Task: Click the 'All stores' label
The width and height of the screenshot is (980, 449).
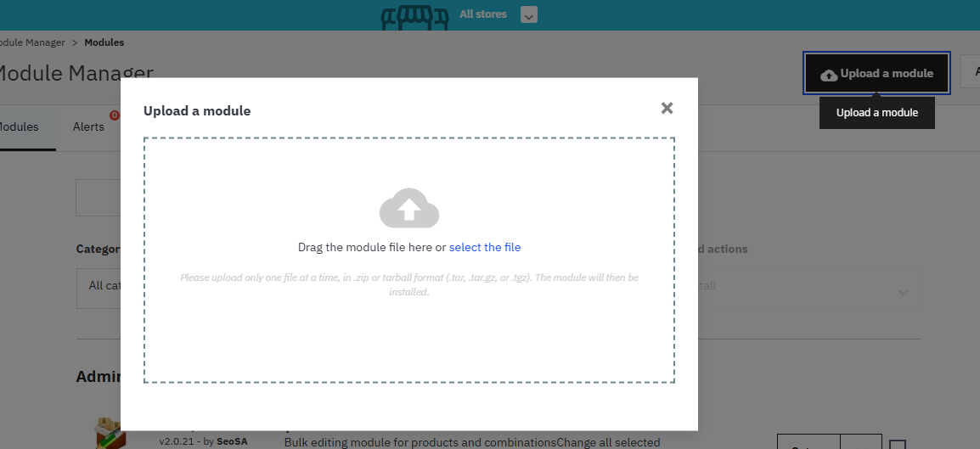Action: coord(482,14)
